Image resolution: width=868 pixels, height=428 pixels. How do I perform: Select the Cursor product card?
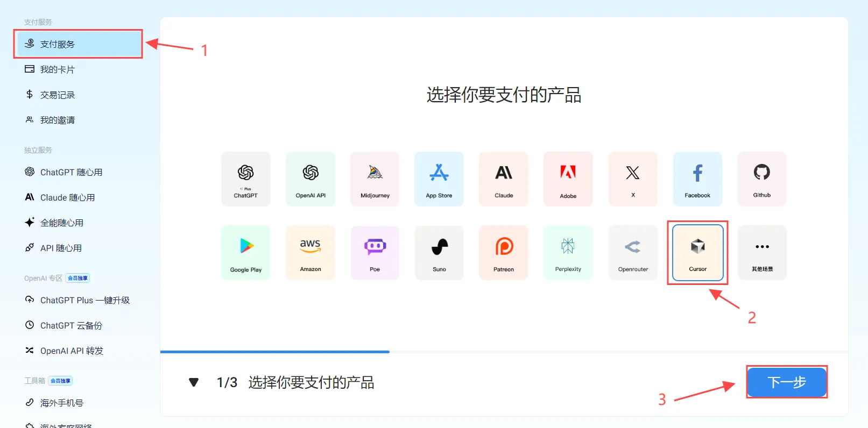click(697, 253)
